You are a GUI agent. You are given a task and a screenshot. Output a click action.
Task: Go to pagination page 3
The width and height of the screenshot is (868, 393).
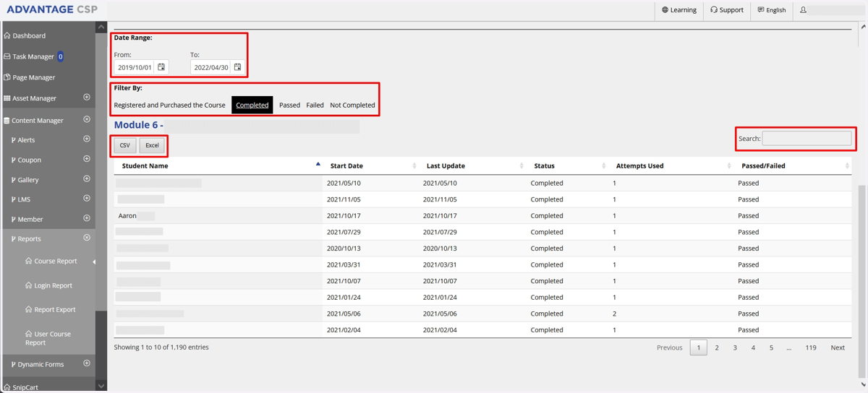(735, 347)
